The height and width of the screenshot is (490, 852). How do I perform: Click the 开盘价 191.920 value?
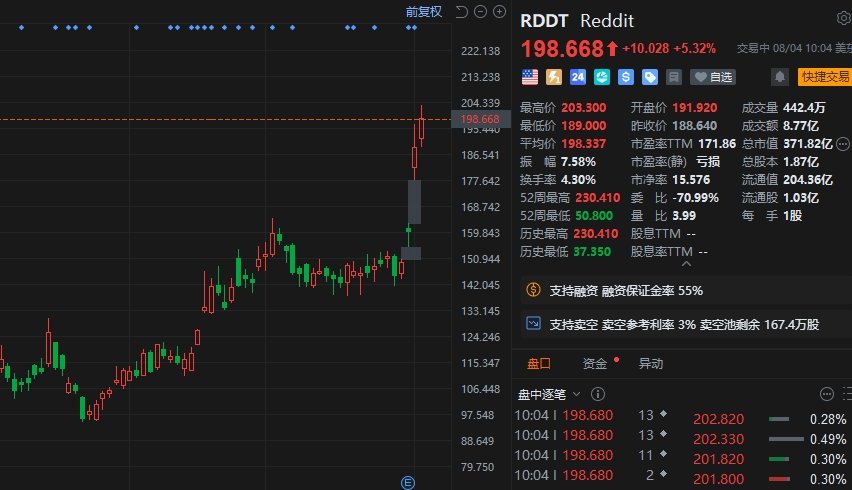point(695,108)
